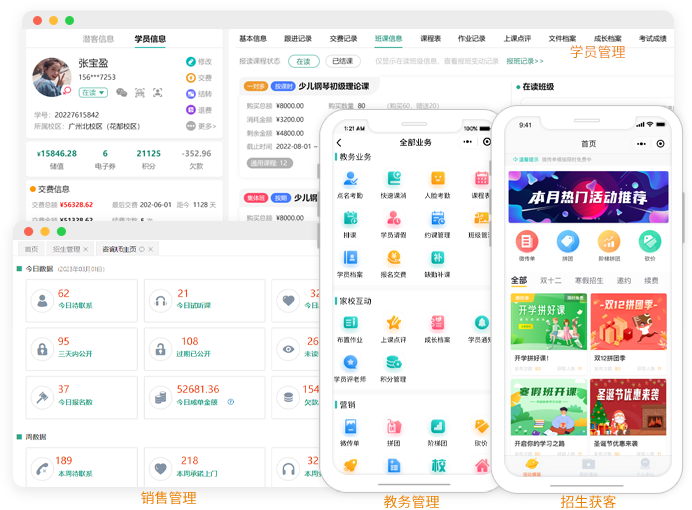Image resolution: width=692 pixels, height=510 pixels.
Task: Select 全部 category tab on 首页 phone
Action: point(519,280)
